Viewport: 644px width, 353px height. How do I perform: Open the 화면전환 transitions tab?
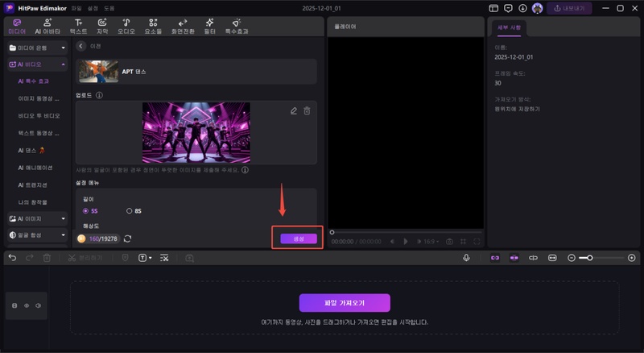(x=183, y=27)
